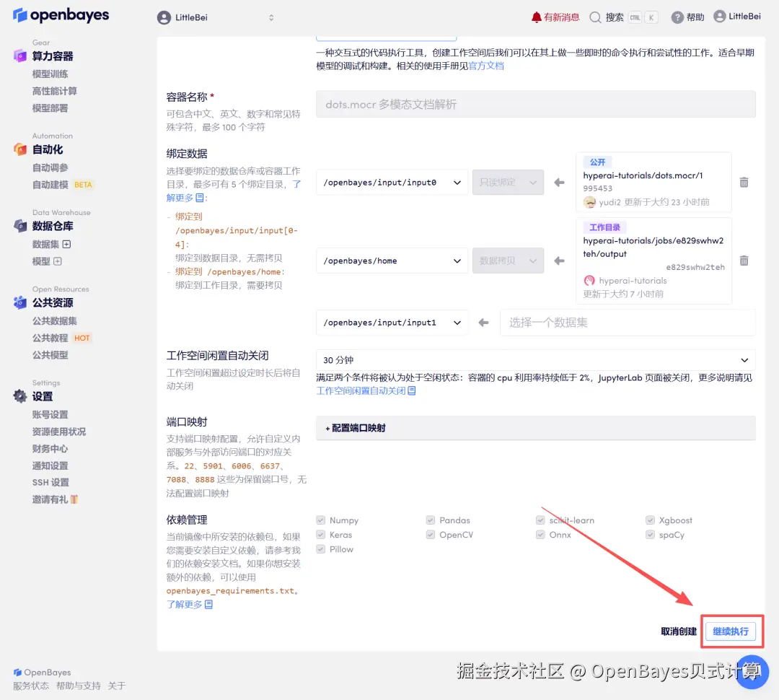Open the 30 分钟 idle shutdown dropdown
The width and height of the screenshot is (779, 700).
[x=535, y=360]
